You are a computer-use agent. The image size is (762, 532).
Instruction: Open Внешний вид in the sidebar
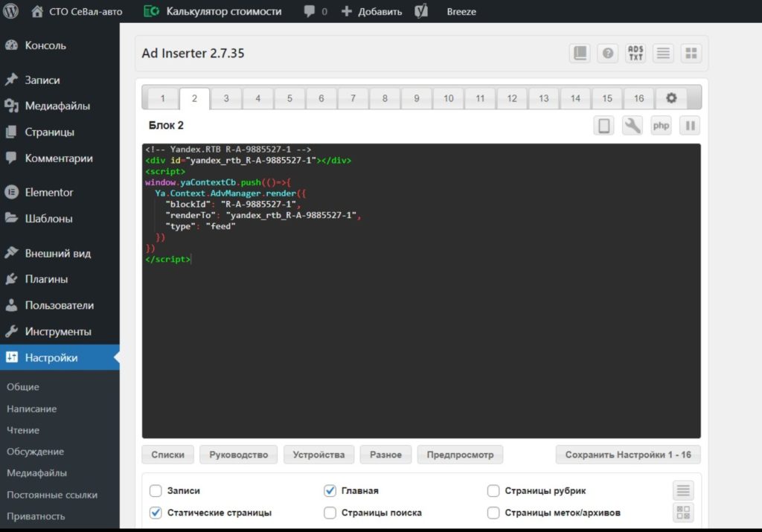pyautogui.click(x=60, y=253)
